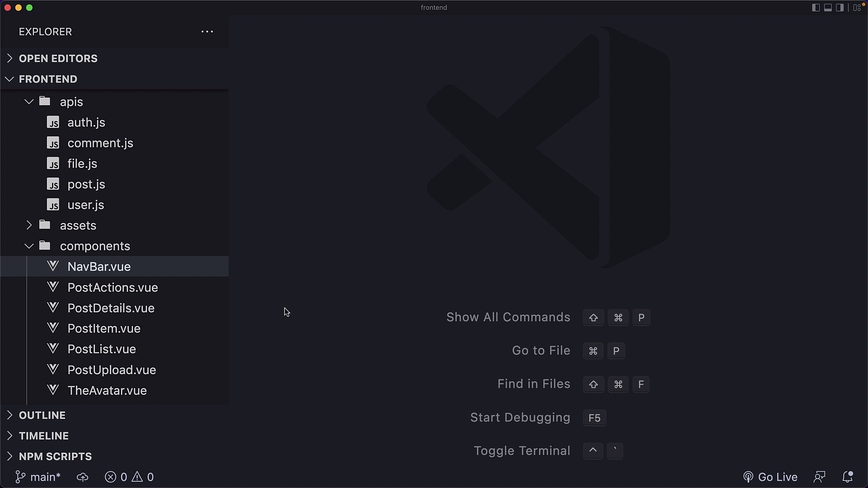The image size is (868, 488).
Task: Start sharing with Go Live
Action: point(770,477)
